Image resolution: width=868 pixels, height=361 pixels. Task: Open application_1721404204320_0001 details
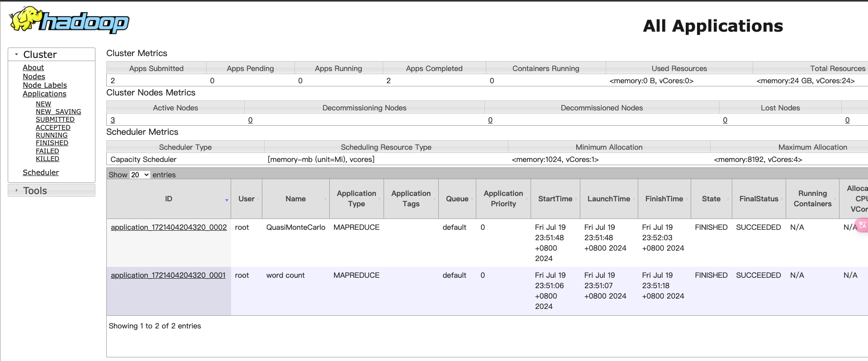pos(168,275)
